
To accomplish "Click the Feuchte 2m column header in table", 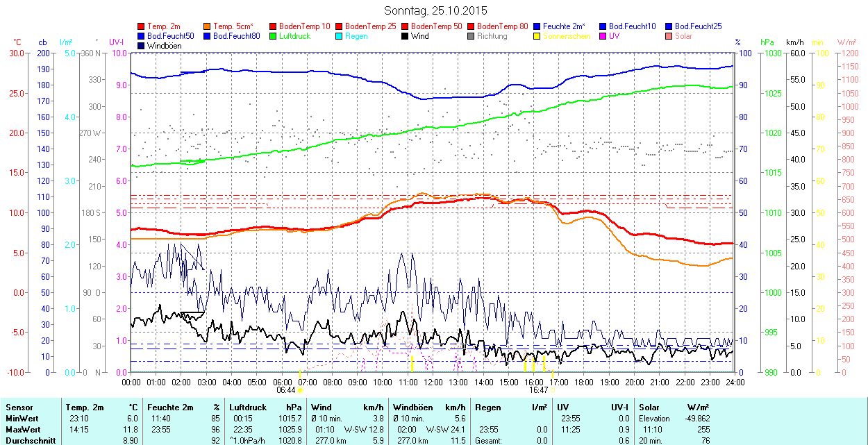I will coord(171,408).
